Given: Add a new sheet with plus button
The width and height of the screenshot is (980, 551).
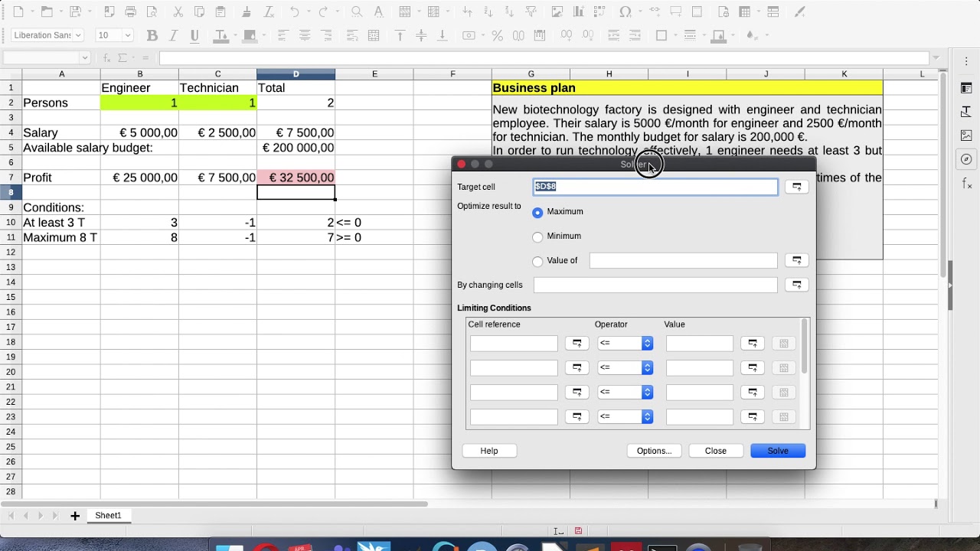Looking at the screenshot, I should coord(75,516).
